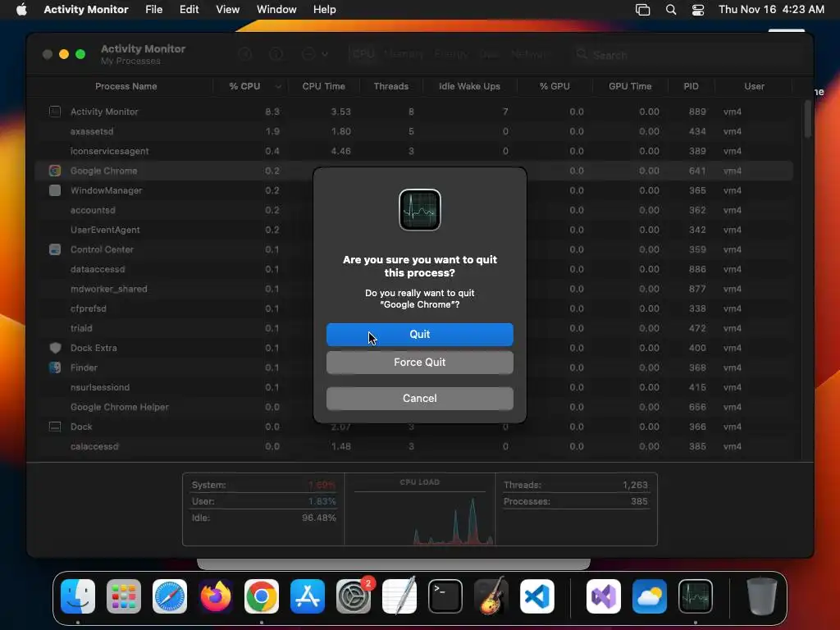This screenshot has height=630, width=840.
Task: Switch to the Memory tab
Action: [404, 54]
